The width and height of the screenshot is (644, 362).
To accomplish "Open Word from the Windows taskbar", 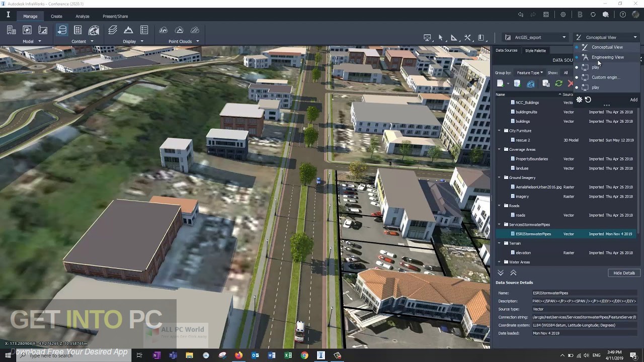I will [x=272, y=355].
